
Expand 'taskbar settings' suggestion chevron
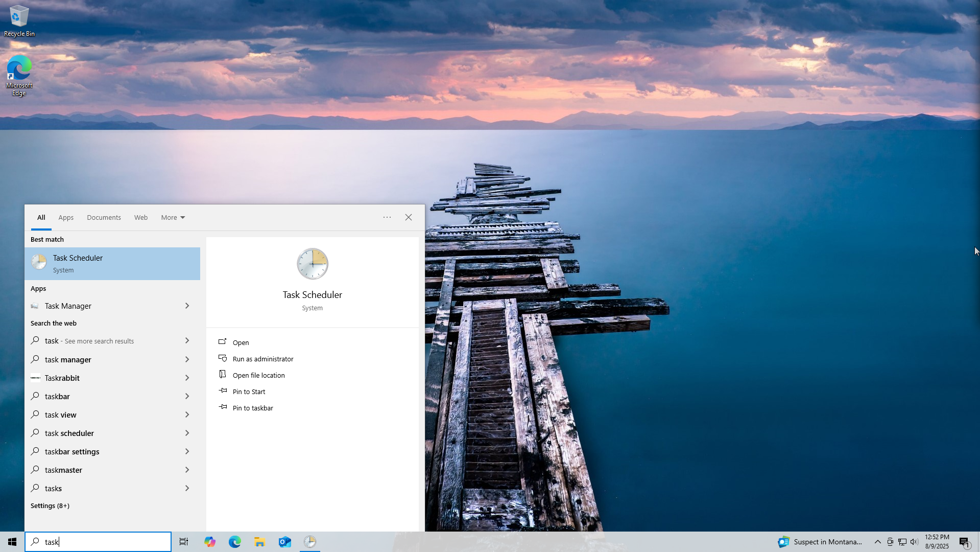[187, 451]
